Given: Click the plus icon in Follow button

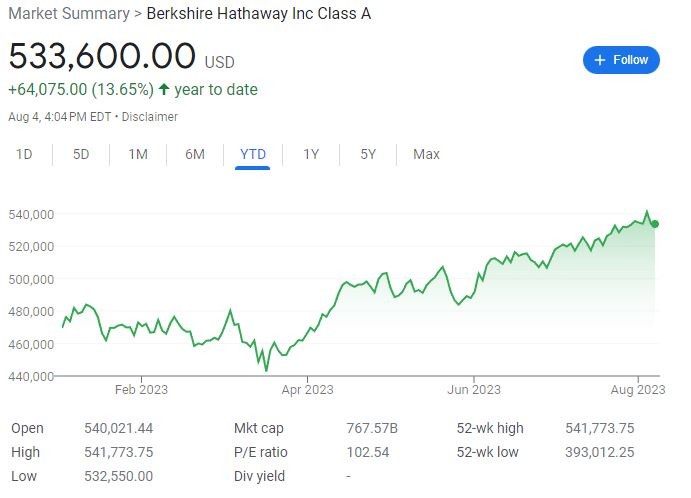Looking at the screenshot, I should [600, 60].
